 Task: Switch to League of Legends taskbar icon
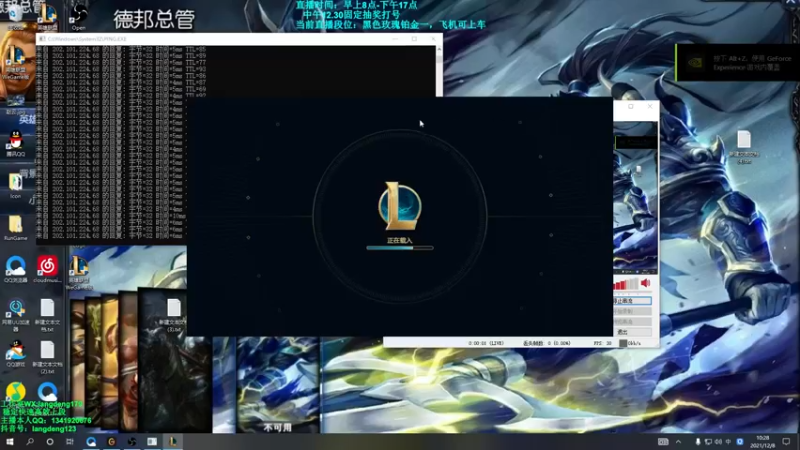tap(172, 441)
